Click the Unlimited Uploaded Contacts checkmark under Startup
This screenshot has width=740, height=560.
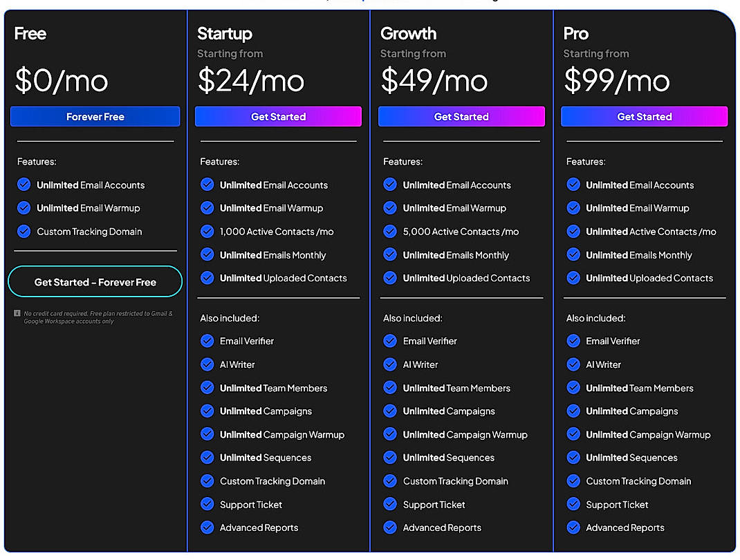pos(207,278)
